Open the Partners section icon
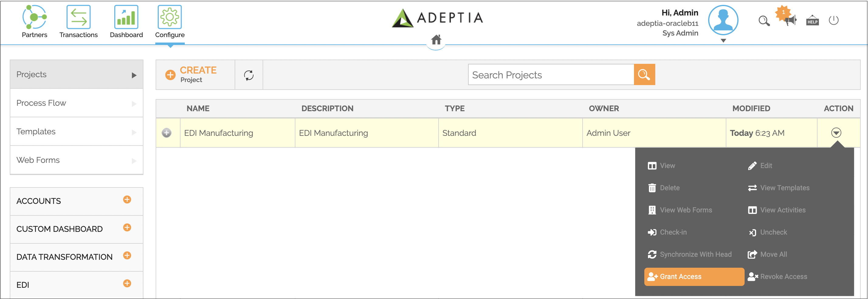Viewport: 868px width, 299px height. (34, 17)
